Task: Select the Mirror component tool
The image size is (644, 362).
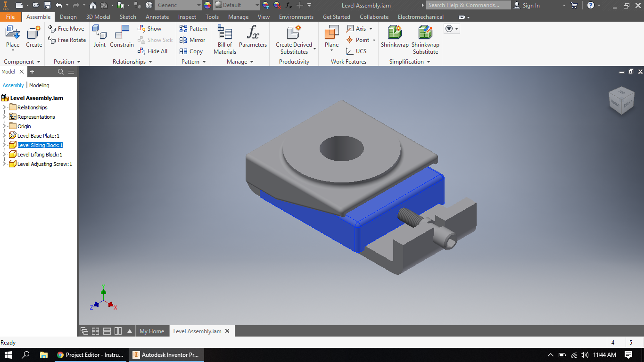Action: click(193, 40)
